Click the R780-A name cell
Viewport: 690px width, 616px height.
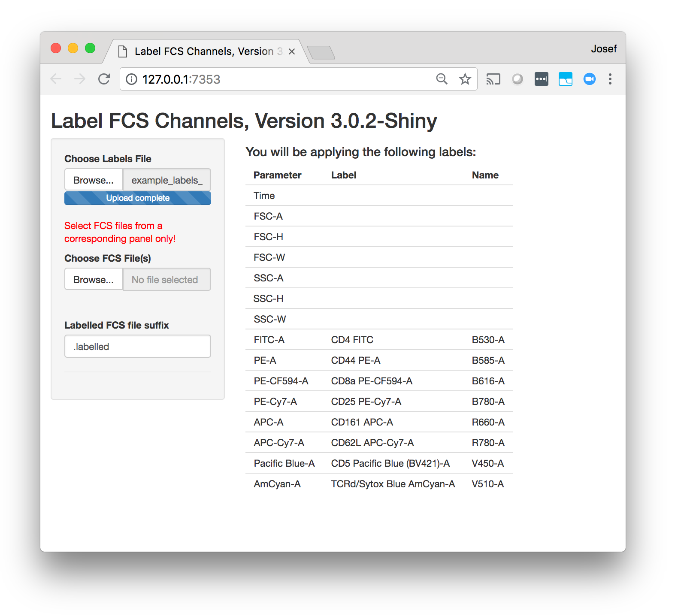click(x=488, y=443)
